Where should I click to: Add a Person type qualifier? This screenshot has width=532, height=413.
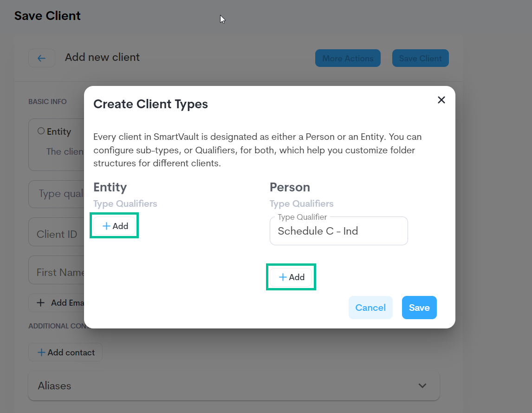[x=292, y=277]
